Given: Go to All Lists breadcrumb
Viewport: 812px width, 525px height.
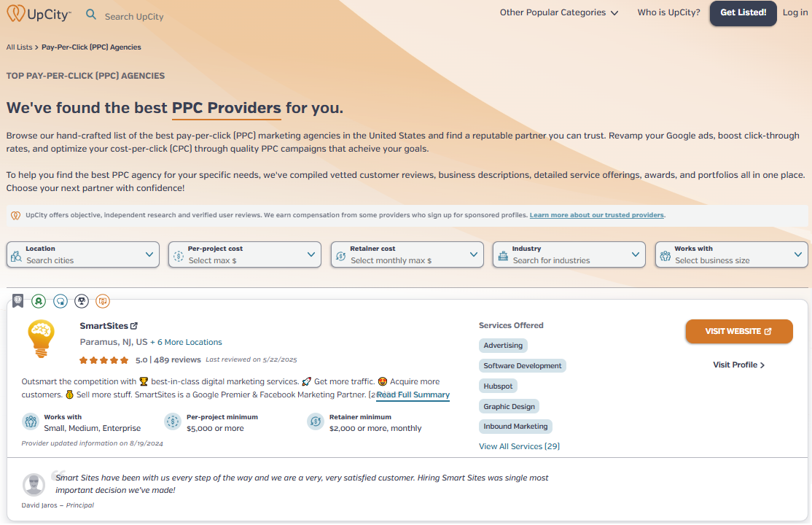Looking at the screenshot, I should tap(19, 47).
